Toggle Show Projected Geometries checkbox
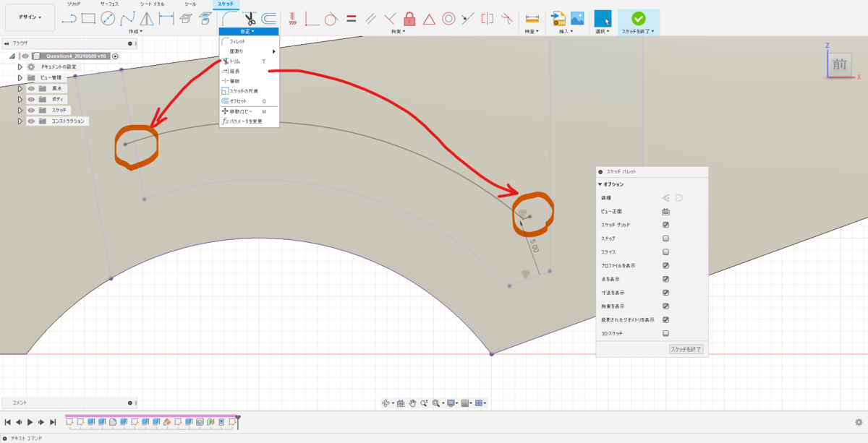 coord(665,319)
